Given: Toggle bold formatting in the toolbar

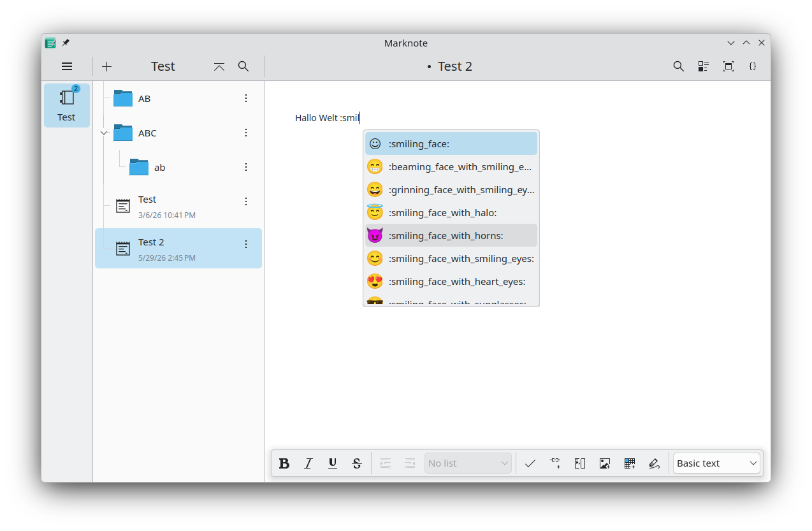Looking at the screenshot, I should tap(284, 463).
